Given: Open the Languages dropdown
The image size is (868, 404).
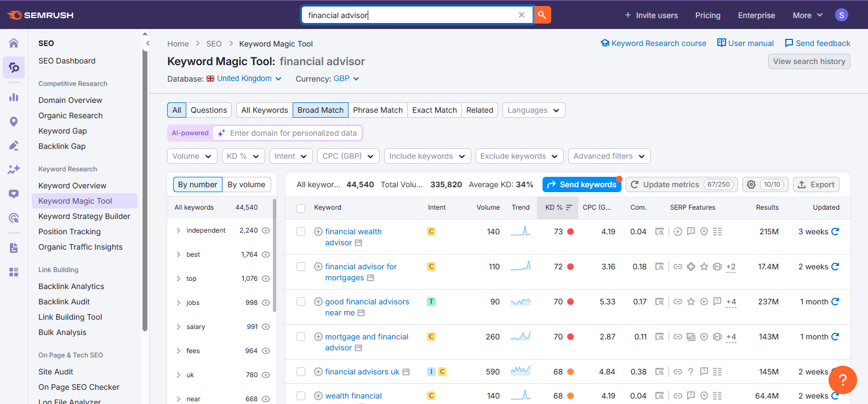Looking at the screenshot, I should (534, 110).
